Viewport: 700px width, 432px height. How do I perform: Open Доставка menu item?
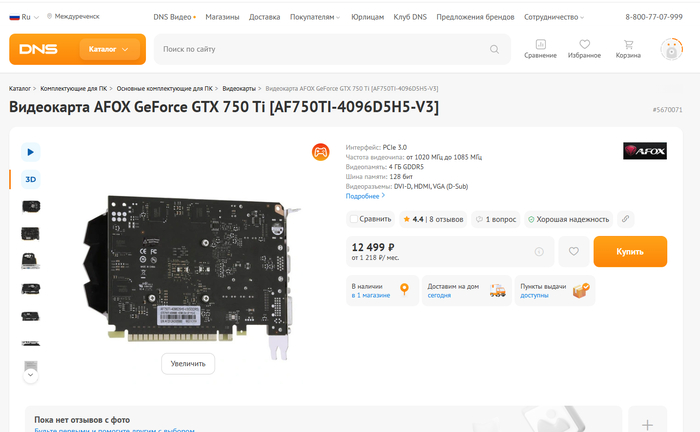coord(264,17)
